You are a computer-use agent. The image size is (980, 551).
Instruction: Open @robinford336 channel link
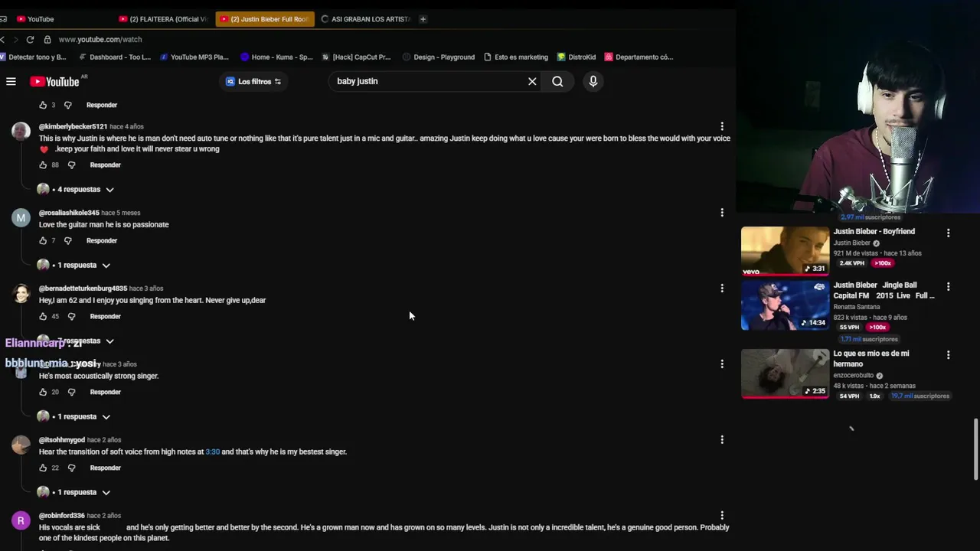point(62,516)
